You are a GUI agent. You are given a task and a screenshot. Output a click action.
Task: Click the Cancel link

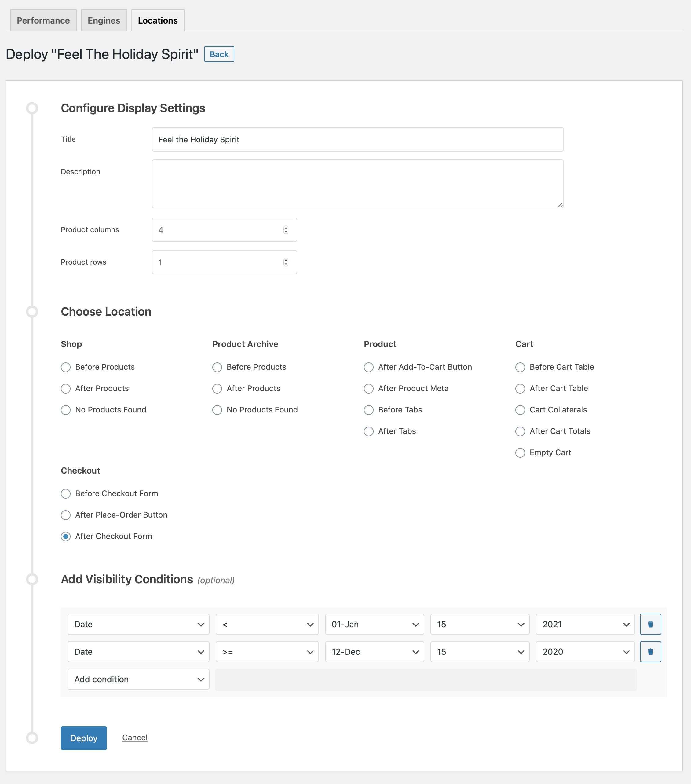(135, 737)
